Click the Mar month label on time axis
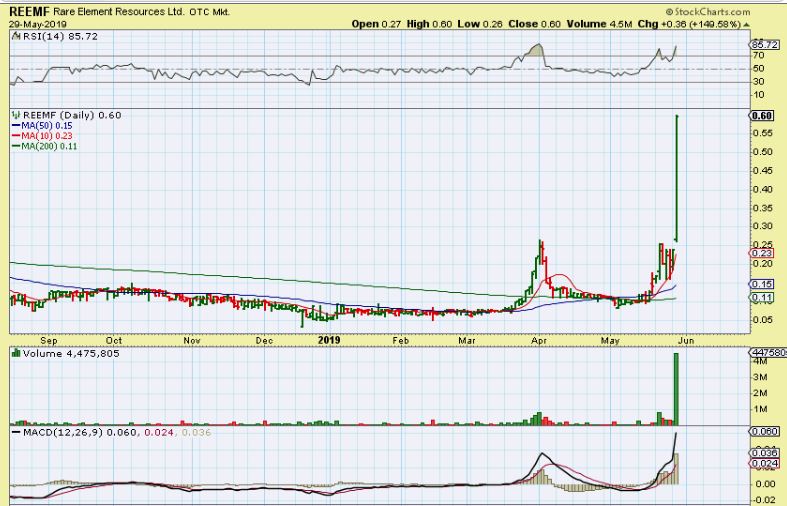The width and height of the screenshot is (787, 506). tap(467, 340)
